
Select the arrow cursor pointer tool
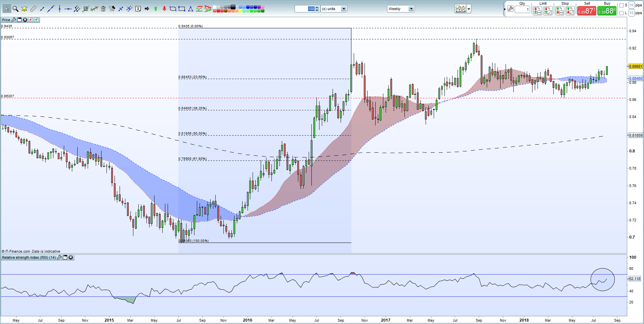pyautogui.click(x=7, y=9)
